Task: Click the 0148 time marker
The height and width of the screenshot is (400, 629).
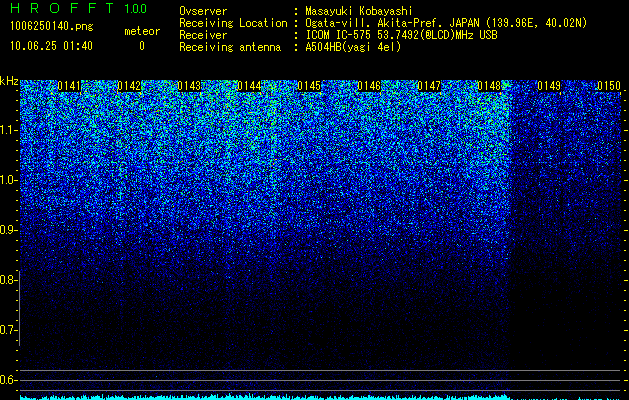Action: [x=489, y=86]
